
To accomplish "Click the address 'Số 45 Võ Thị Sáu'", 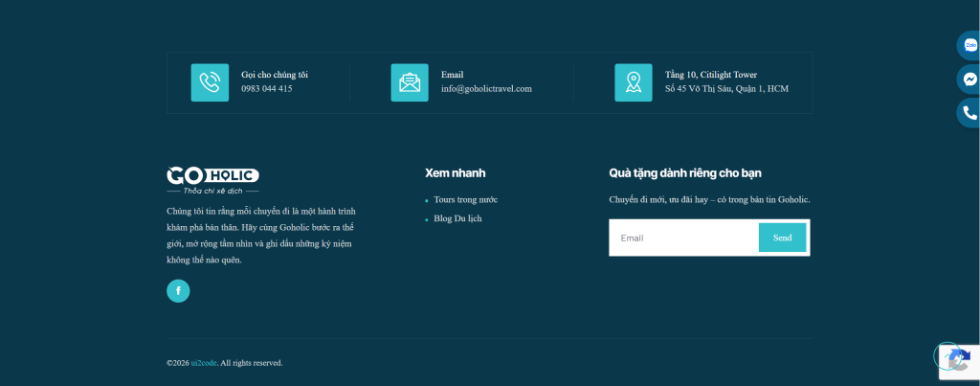I will pos(726,89).
